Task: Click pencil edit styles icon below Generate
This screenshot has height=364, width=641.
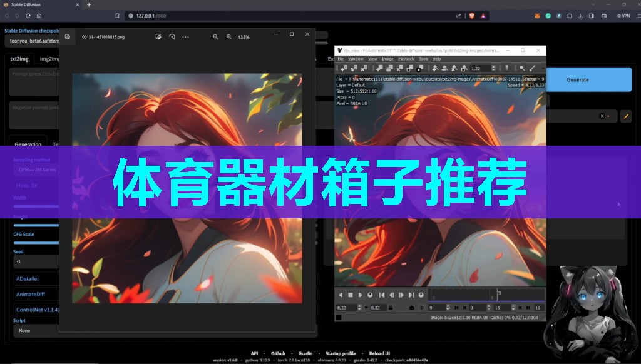Action: [626, 116]
